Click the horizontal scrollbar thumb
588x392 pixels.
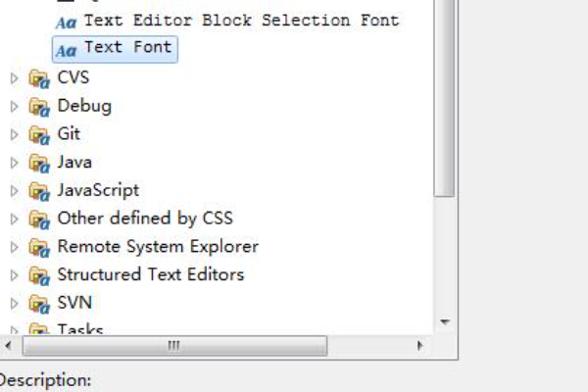[x=174, y=346]
